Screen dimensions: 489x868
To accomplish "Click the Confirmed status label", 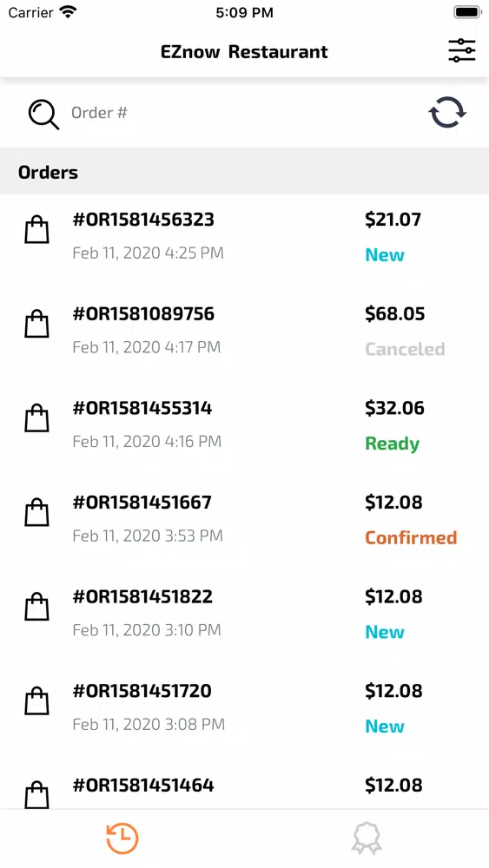I will tap(411, 537).
